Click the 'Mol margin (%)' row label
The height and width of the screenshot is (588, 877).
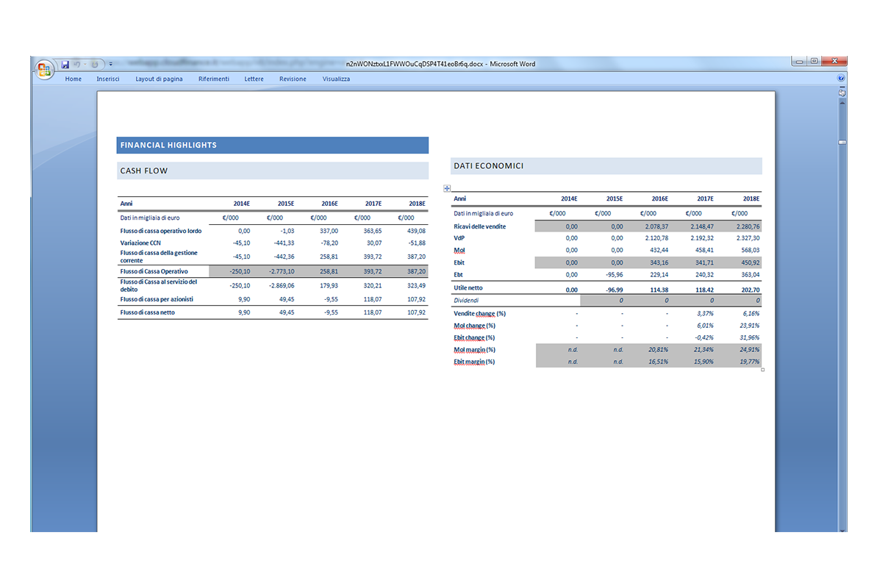474,350
